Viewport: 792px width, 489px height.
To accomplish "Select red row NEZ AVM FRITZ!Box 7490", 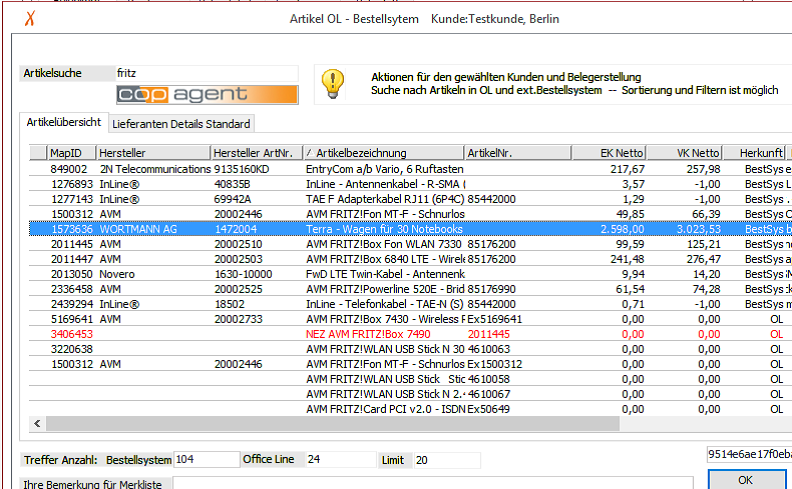I will (410, 334).
